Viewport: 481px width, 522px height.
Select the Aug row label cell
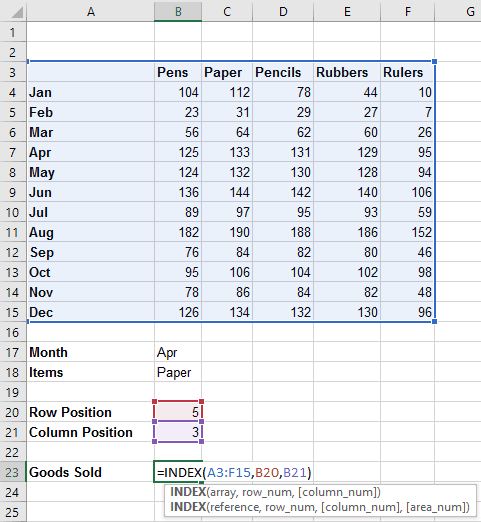91,232
